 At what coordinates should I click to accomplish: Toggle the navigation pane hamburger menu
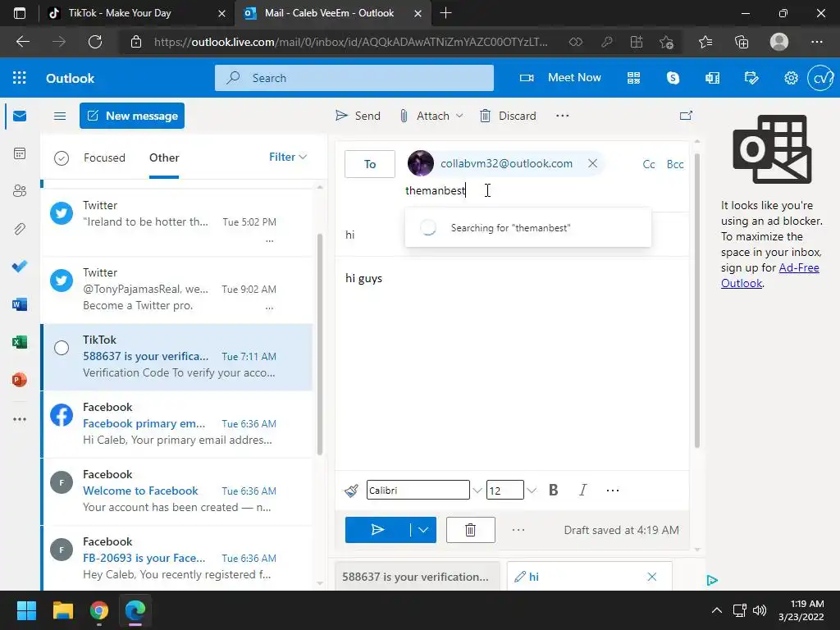(60, 116)
